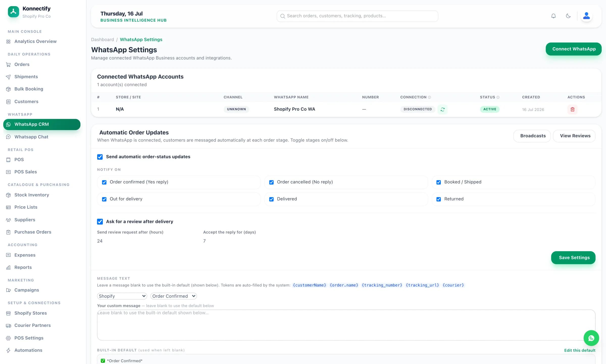This screenshot has height=364, width=606.
Task: Click the DISCONNECTED status badge
Action: pos(418,109)
